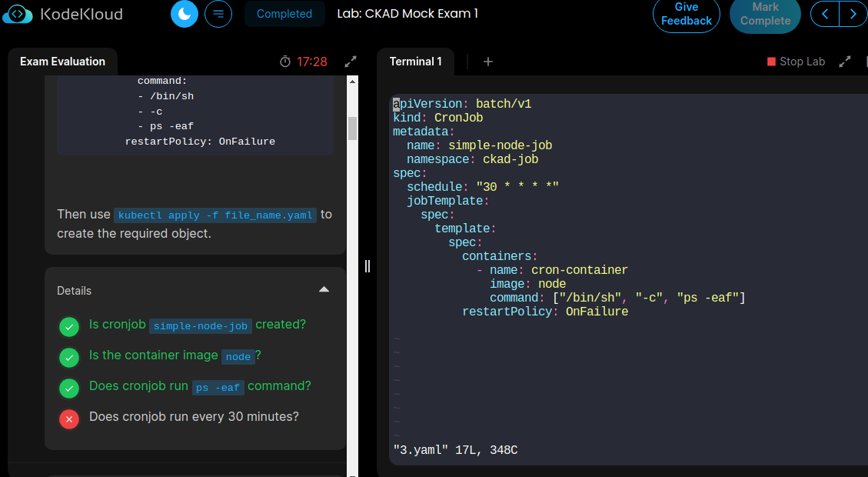Click the Details section header

[x=195, y=290]
